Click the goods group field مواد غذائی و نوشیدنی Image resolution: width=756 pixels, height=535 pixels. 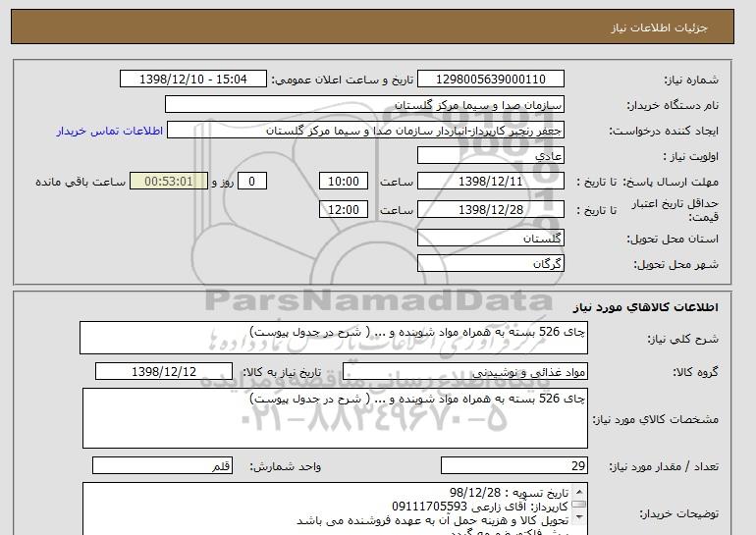[x=464, y=372]
